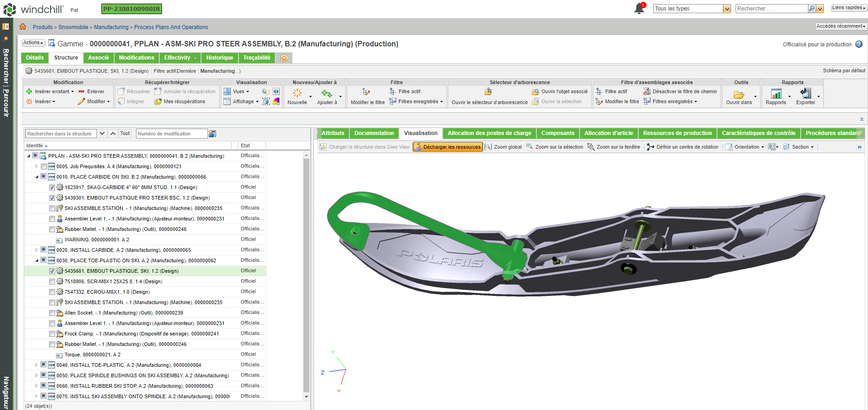Click the color palette icon in Visualisation section
Viewport: 868px width, 410px height.
pyautogui.click(x=276, y=101)
